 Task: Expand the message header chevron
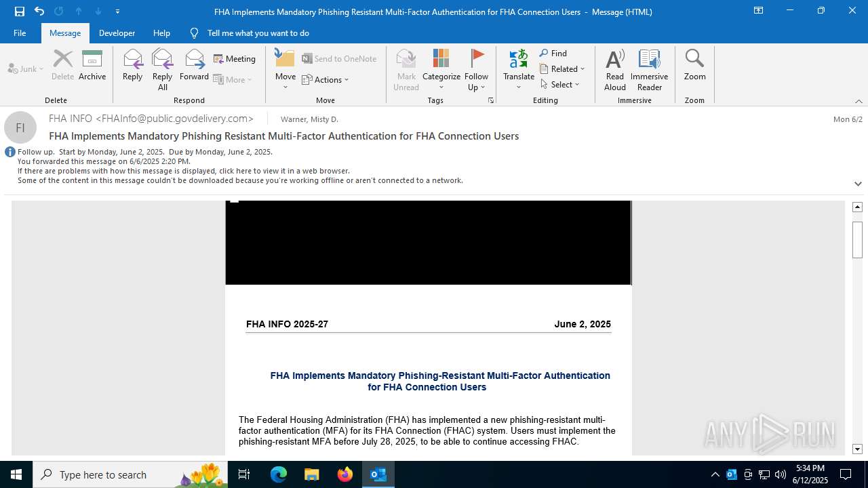point(858,184)
